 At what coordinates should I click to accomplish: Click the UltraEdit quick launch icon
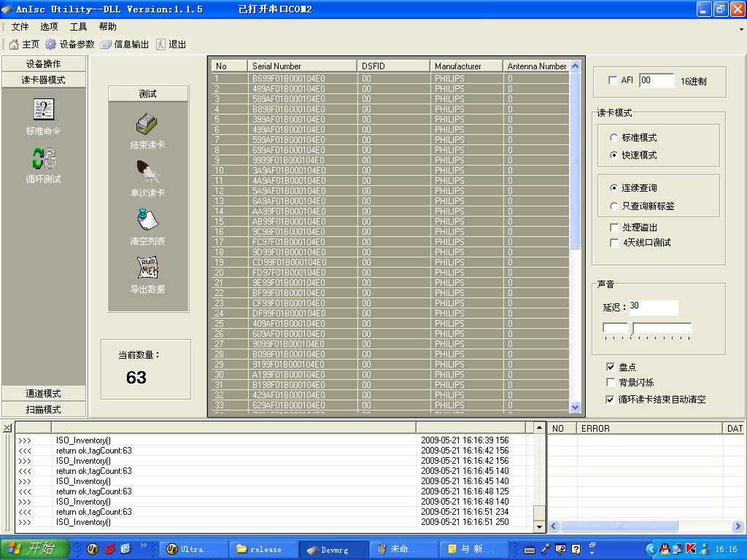tap(93, 548)
